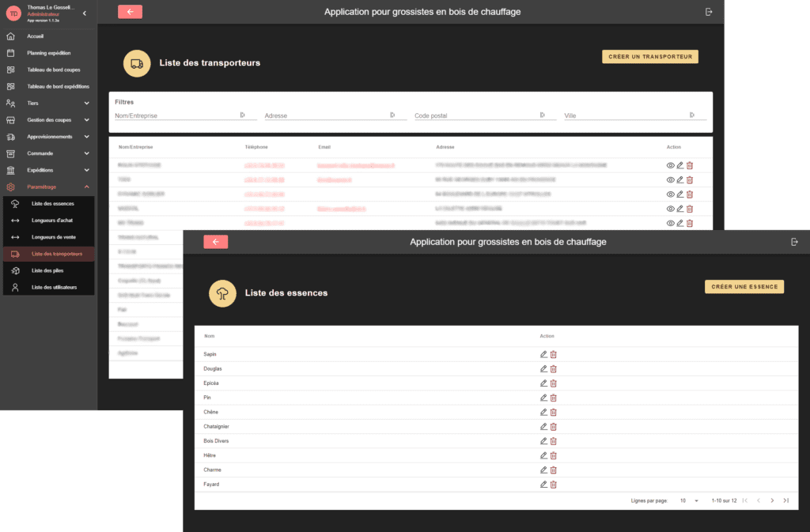
Task: Delete the Douglas essence with trash icon
Action: pyautogui.click(x=552, y=368)
